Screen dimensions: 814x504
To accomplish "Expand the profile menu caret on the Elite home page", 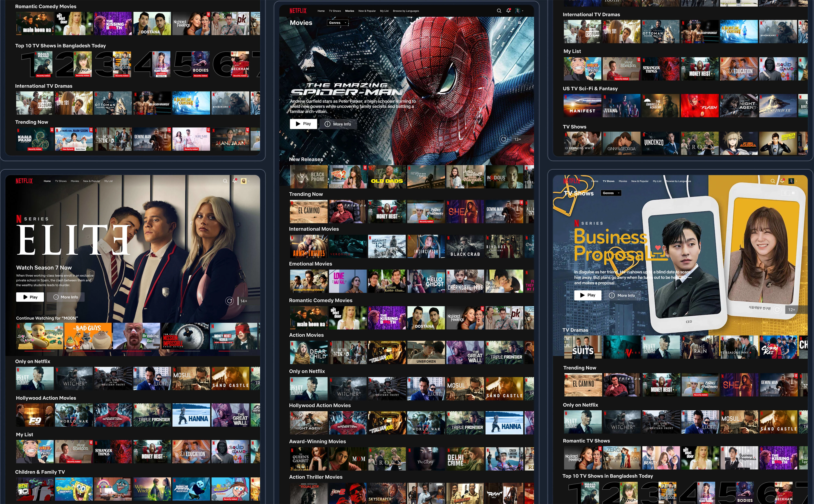I will [x=249, y=181].
